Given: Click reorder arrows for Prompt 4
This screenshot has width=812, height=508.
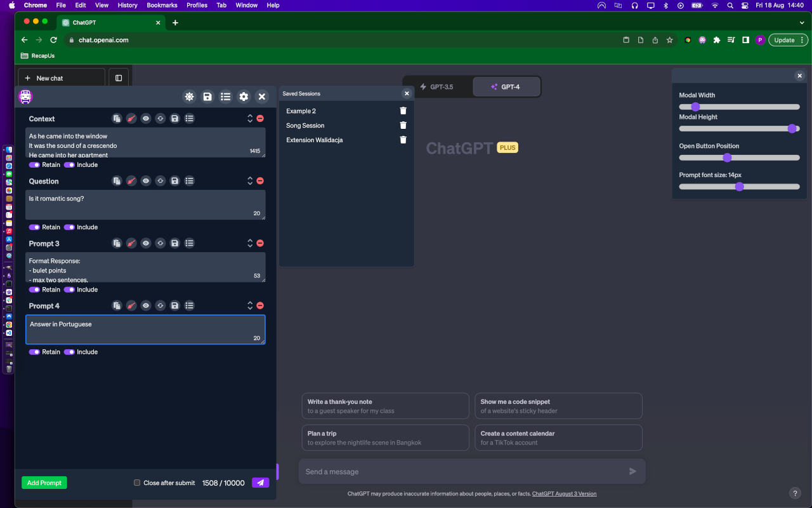Looking at the screenshot, I should point(250,305).
